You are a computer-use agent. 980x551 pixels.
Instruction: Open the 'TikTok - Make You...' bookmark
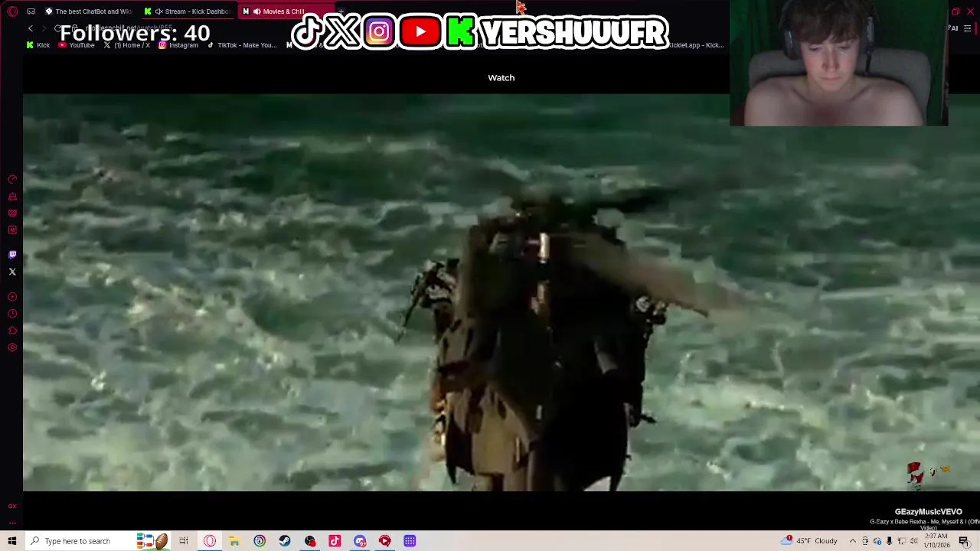click(242, 45)
